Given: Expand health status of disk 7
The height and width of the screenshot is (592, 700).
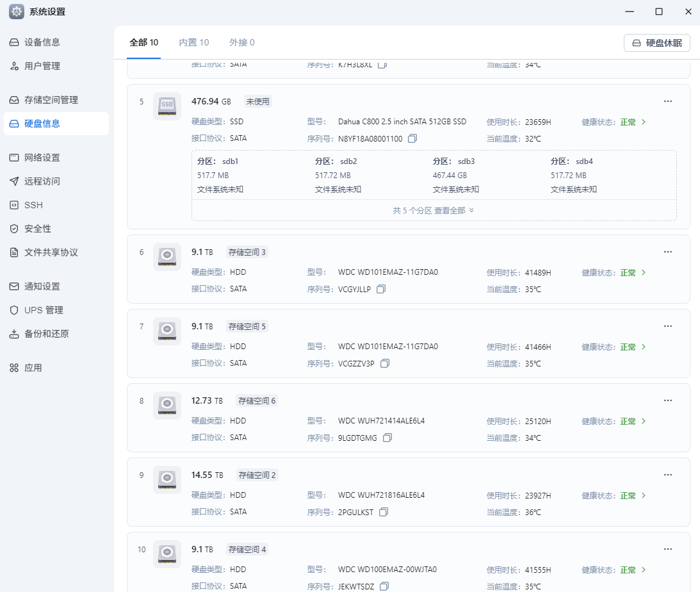Looking at the screenshot, I should (643, 347).
